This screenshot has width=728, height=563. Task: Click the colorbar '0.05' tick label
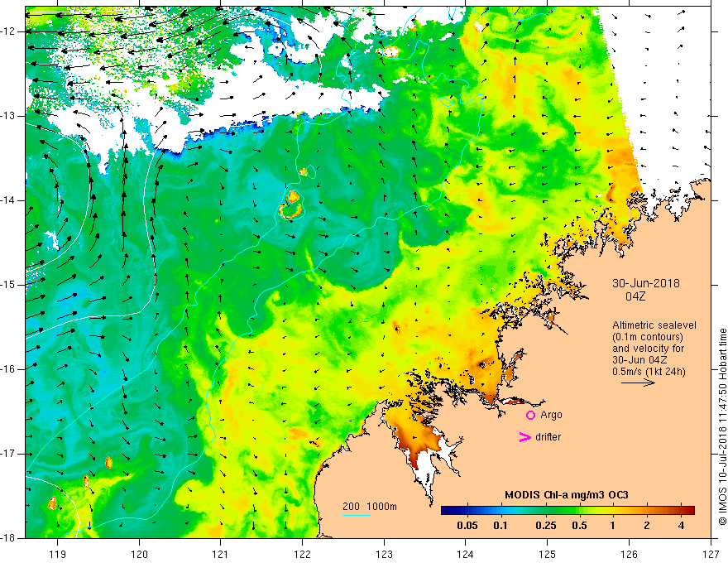[x=467, y=526]
